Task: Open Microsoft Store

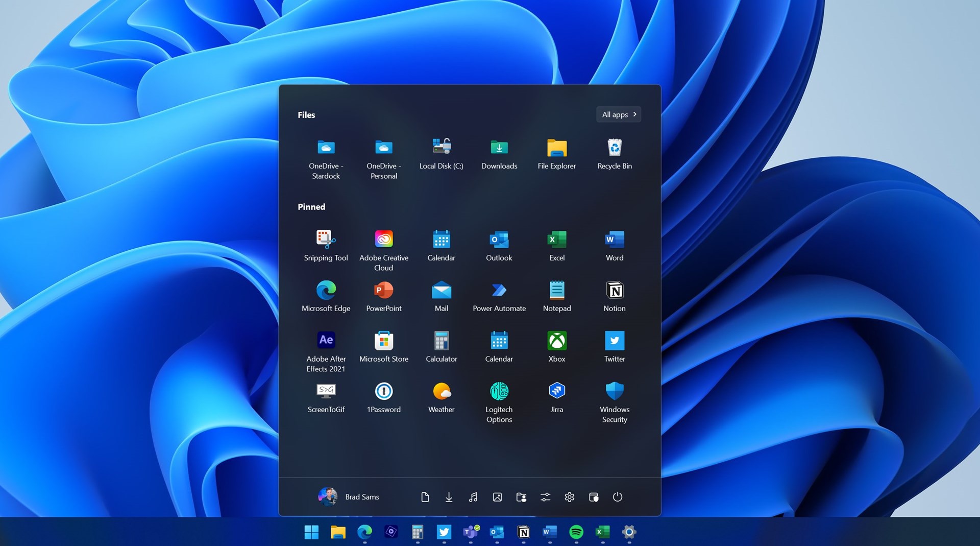Action: (384, 347)
